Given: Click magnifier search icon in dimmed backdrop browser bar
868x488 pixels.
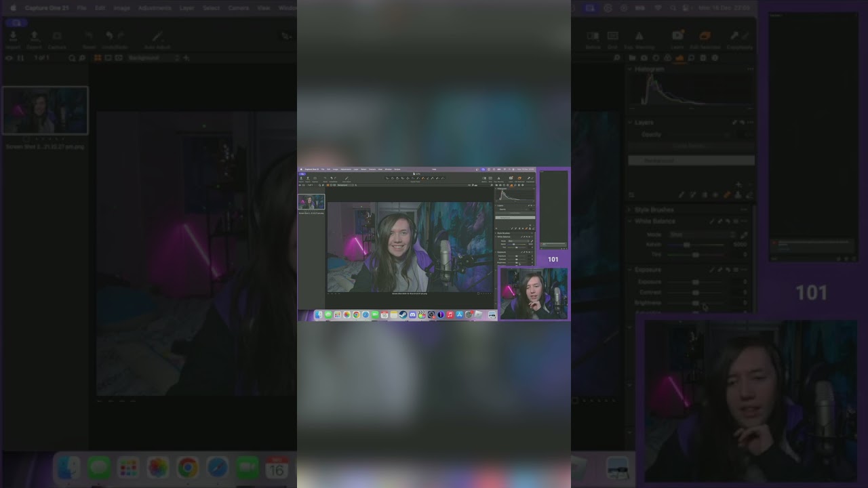Looking at the screenshot, I should pyautogui.click(x=71, y=58).
